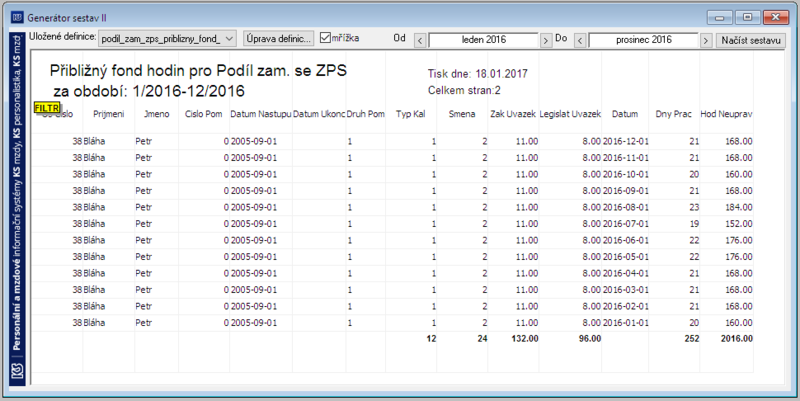Click the Cislo Pom column header
This screenshot has width=800, height=401.
(x=204, y=114)
